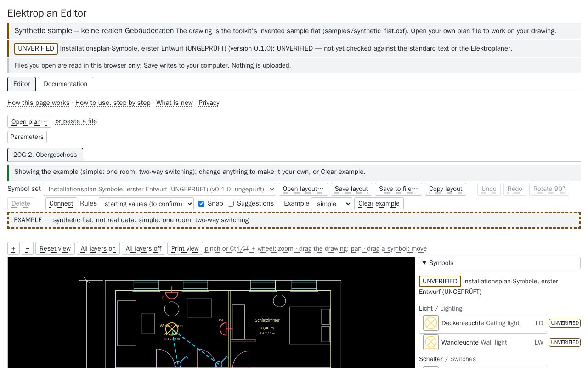This screenshot has width=588, height=368.
Task: Open the Symbol set dropdown
Action: 159,189
